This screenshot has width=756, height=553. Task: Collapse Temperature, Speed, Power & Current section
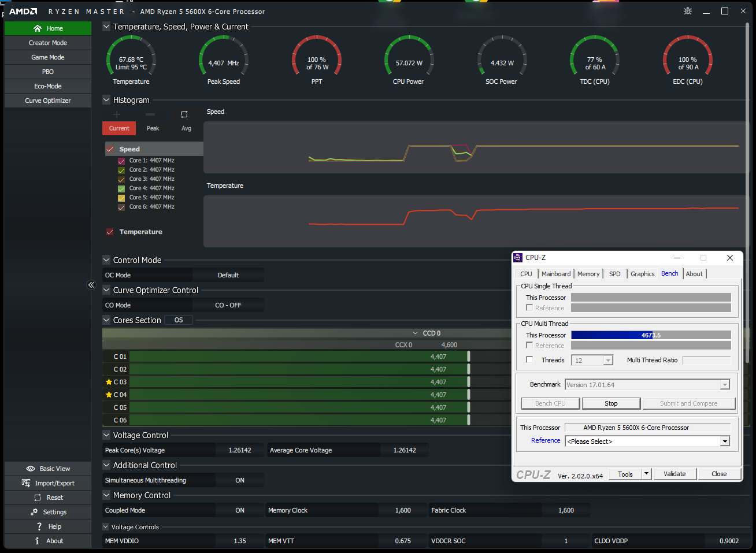click(106, 26)
